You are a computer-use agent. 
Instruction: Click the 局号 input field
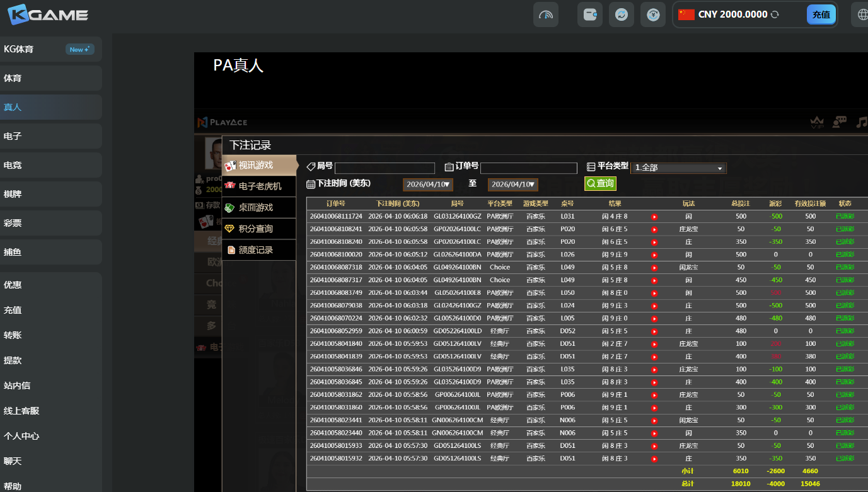385,168
